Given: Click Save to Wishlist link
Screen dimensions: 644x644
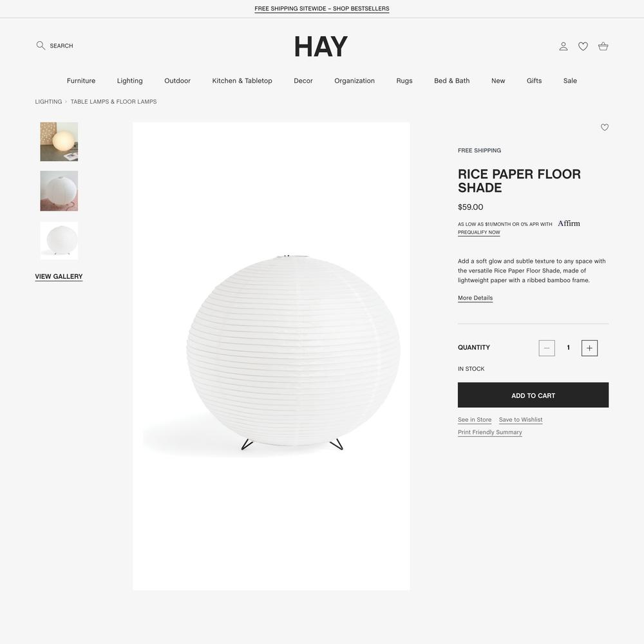Looking at the screenshot, I should (x=521, y=420).
